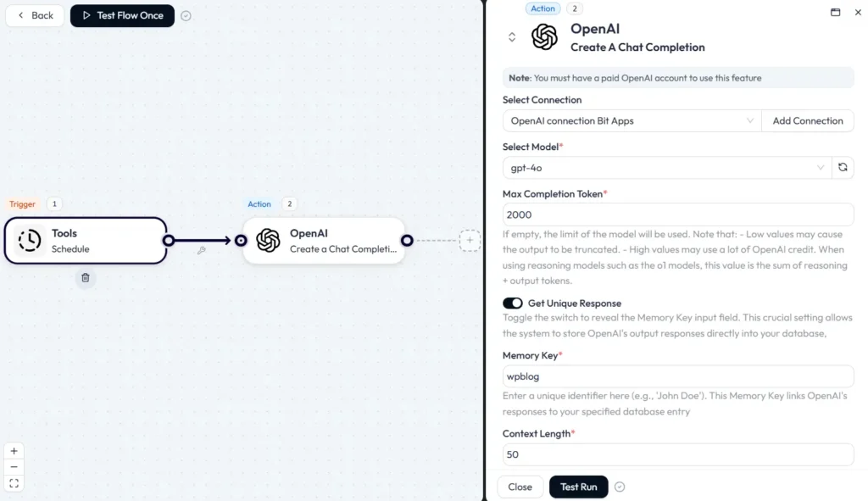The width and height of the screenshot is (868, 501).
Task: Click the OpenAI logo in action node
Action: click(x=268, y=241)
